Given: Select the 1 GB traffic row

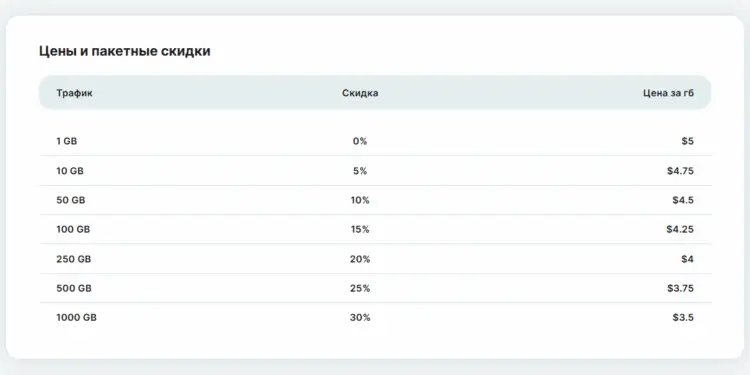Looking at the screenshot, I should [x=375, y=141].
